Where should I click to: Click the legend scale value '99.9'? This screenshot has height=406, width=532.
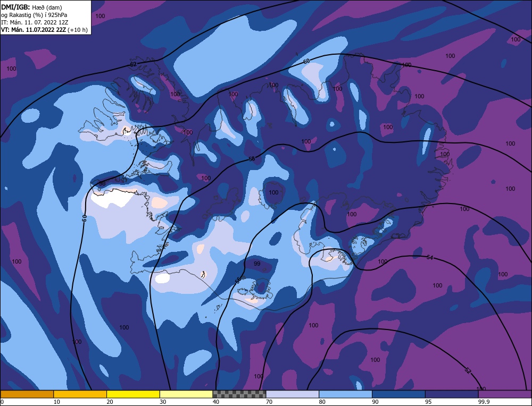[484, 402]
